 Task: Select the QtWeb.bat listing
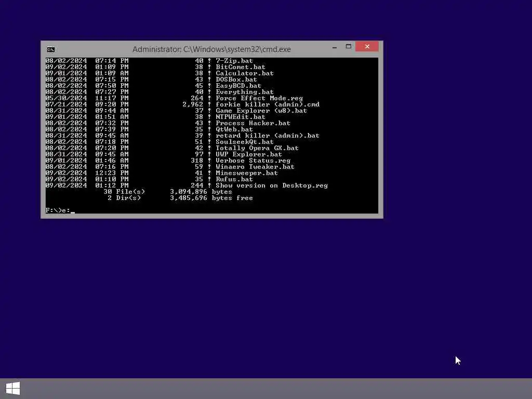(x=234, y=129)
